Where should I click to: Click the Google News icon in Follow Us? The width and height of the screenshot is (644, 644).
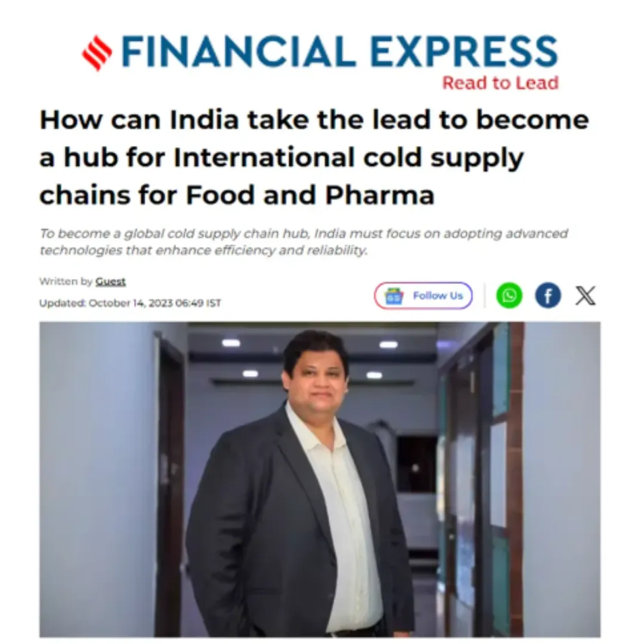click(394, 296)
